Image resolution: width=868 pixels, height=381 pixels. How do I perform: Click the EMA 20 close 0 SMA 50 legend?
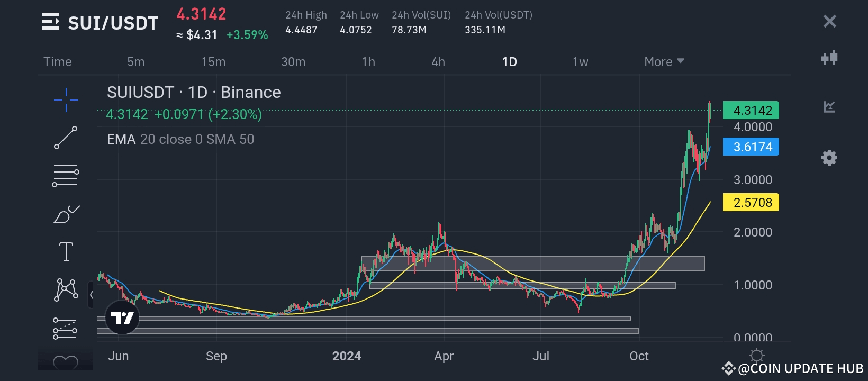[180, 139]
